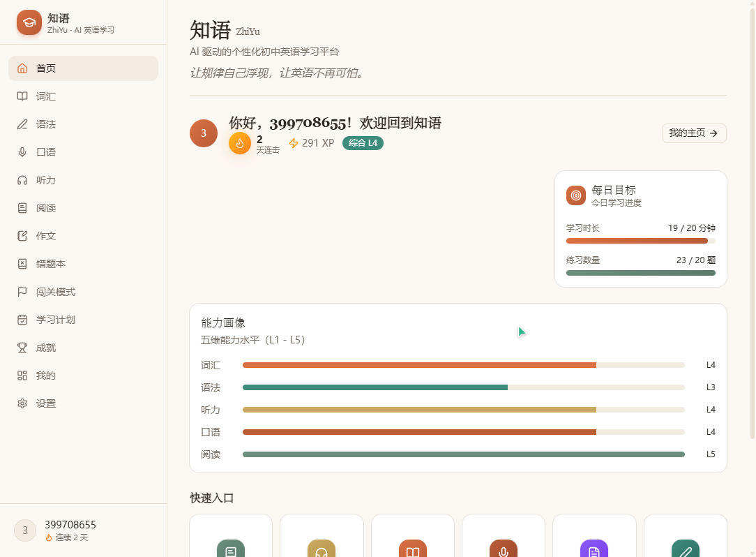Viewport: 756px width, 557px height.
Task: Click the L3 label on 语法 row
Action: point(711,387)
